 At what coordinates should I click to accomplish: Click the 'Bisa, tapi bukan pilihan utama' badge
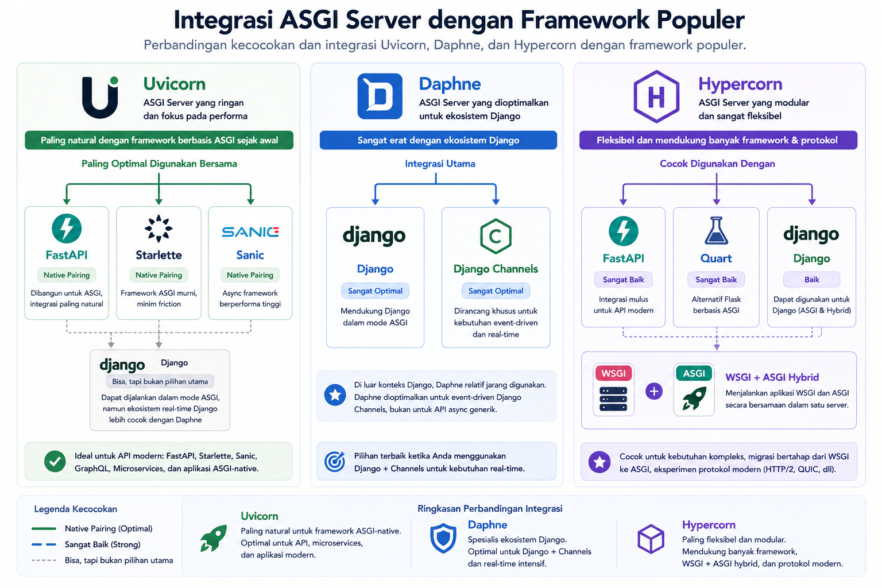160,381
